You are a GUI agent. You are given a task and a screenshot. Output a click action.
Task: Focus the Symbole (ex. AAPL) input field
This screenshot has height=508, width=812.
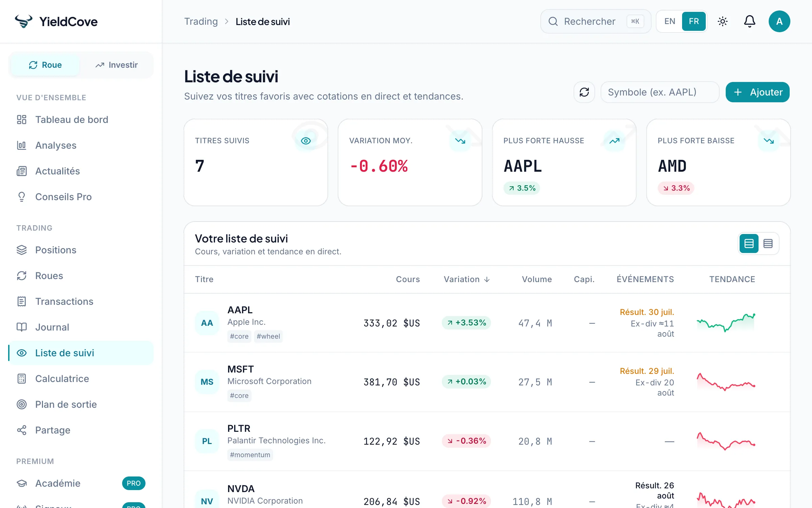click(660, 92)
